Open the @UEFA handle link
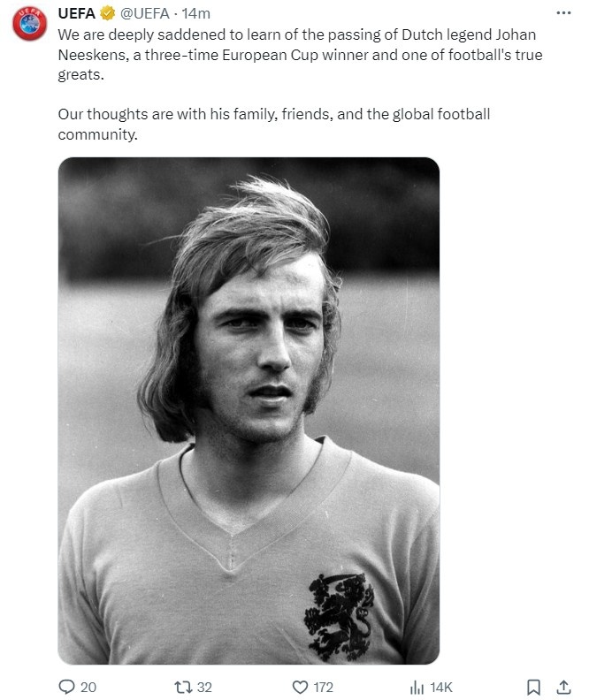 (145, 13)
